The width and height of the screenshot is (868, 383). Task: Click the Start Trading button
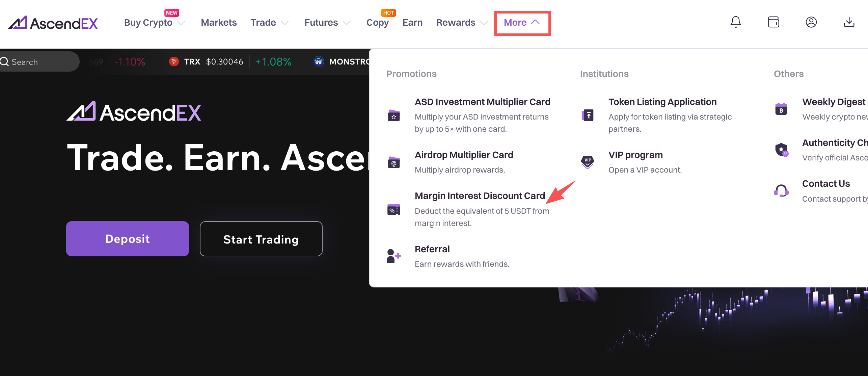click(261, 239)
